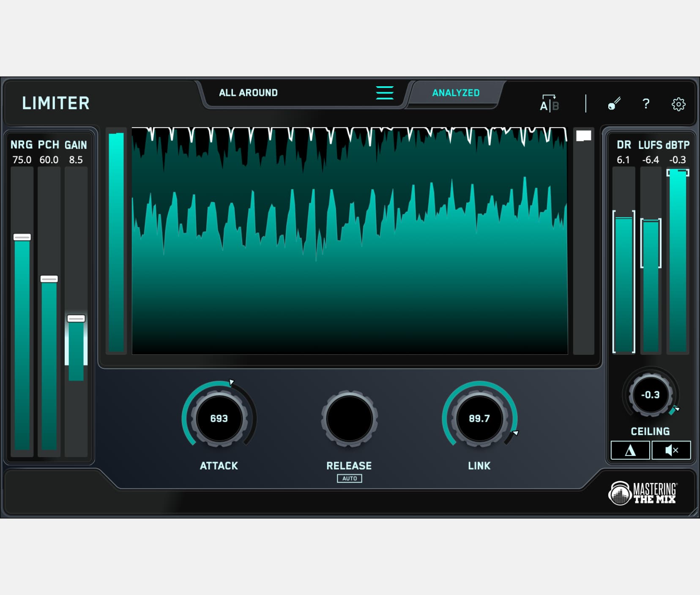
Task: Click the PCH slider handle
Action: point(49,279)
